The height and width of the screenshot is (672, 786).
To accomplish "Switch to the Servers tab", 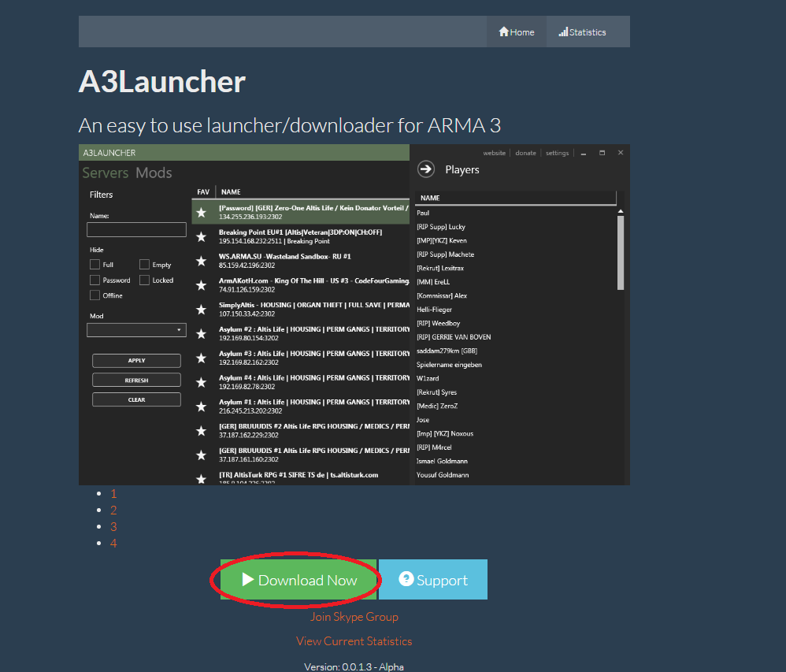I will (106, 173).
